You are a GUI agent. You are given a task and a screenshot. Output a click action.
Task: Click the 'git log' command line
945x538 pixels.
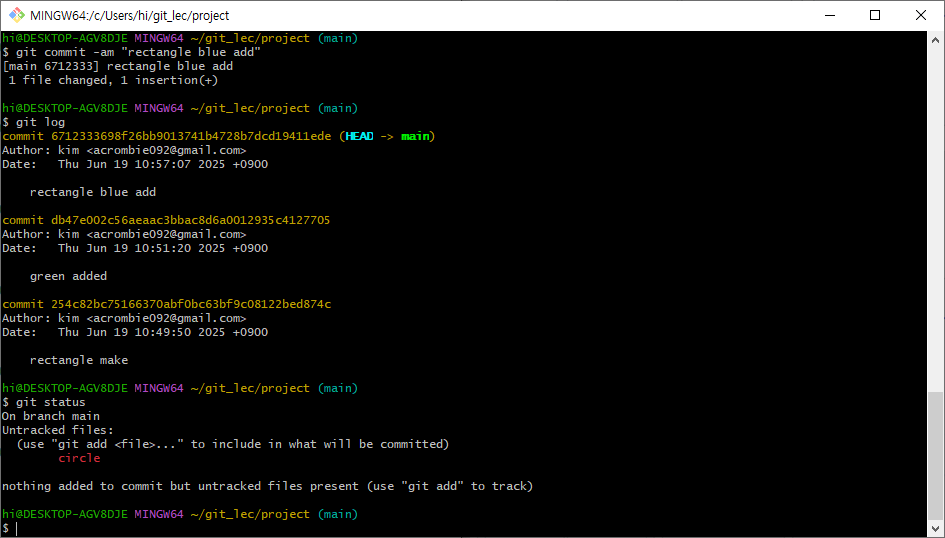pos(33,122)
